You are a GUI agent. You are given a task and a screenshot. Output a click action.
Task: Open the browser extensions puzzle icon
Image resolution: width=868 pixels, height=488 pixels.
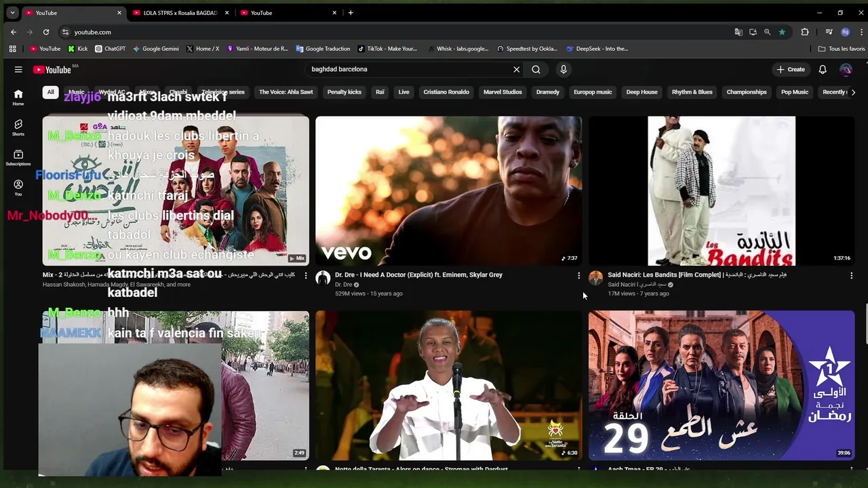tap(805, 32)
